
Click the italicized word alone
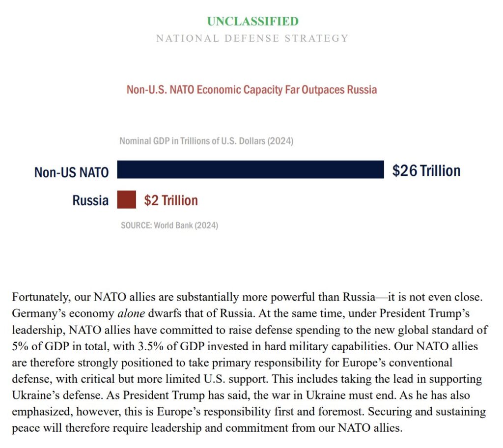131,313
